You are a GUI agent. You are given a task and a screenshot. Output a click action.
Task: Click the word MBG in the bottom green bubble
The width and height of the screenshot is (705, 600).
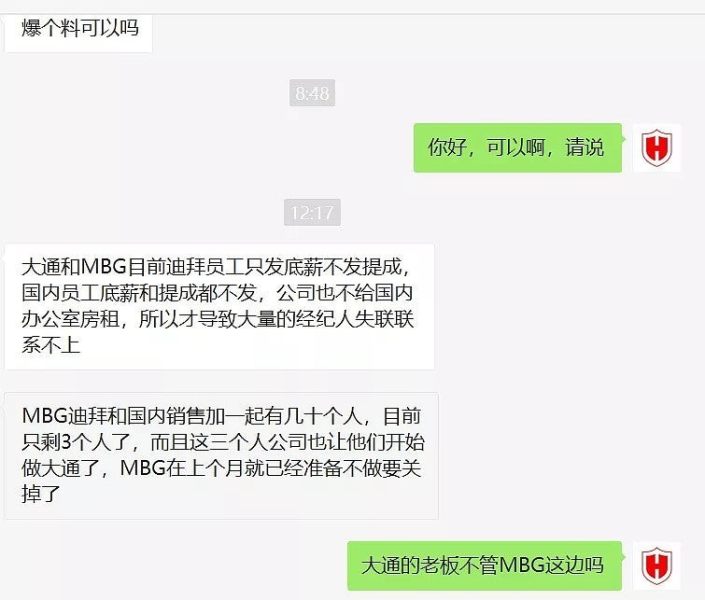click(522, 566)
